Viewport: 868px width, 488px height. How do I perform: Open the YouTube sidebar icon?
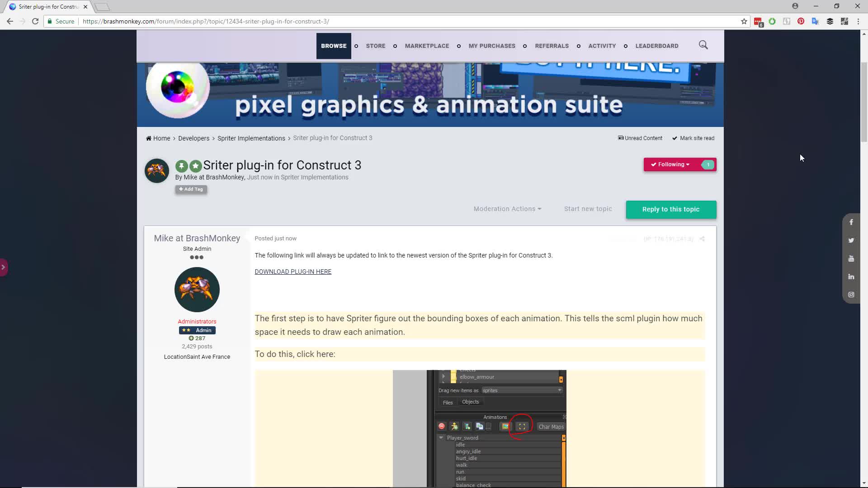[x=851, y=258]
